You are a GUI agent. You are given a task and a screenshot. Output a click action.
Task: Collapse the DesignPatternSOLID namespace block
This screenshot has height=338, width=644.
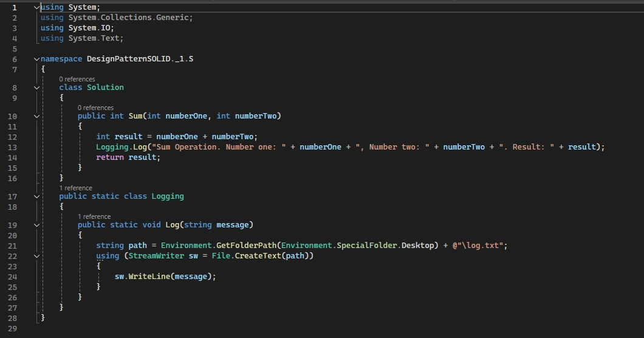(36, 59)
